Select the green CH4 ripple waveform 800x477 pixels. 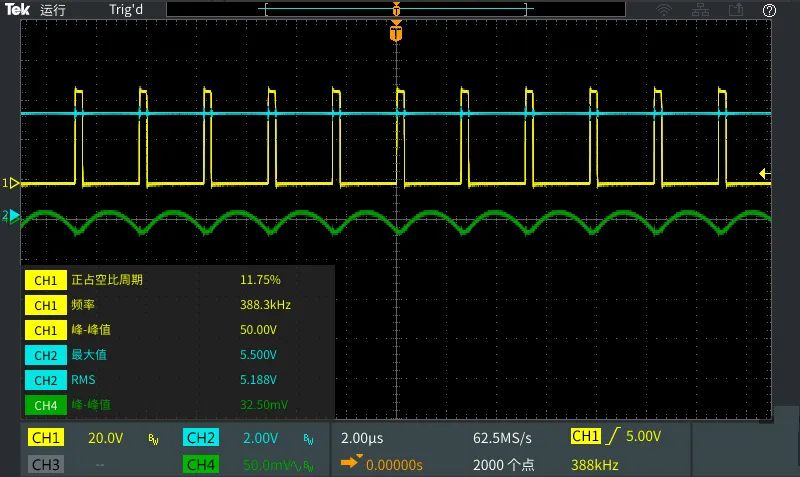coord(396,222)
